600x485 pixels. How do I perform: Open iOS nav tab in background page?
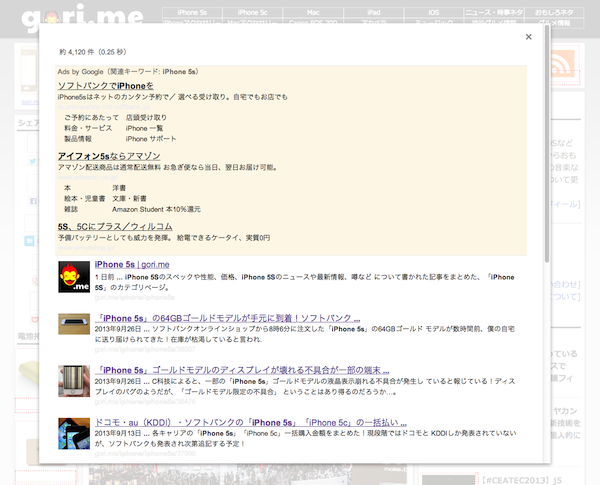[434, 12]
